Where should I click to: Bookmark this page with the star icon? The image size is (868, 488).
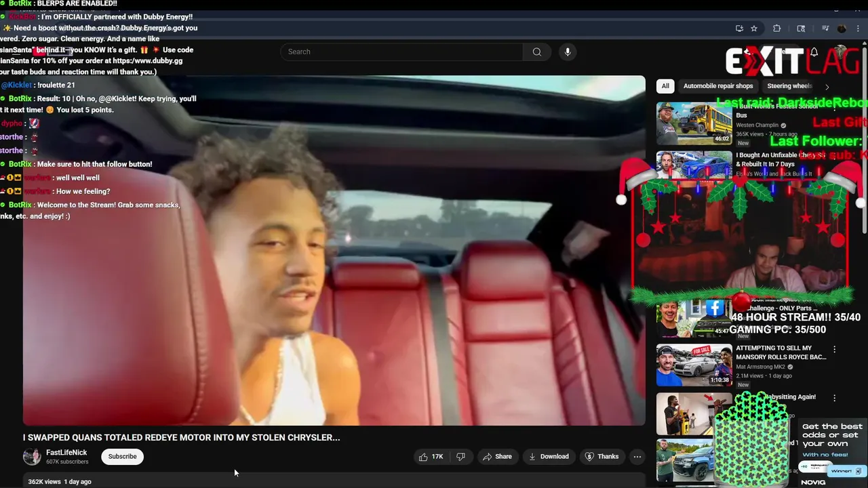pos(754,28)
